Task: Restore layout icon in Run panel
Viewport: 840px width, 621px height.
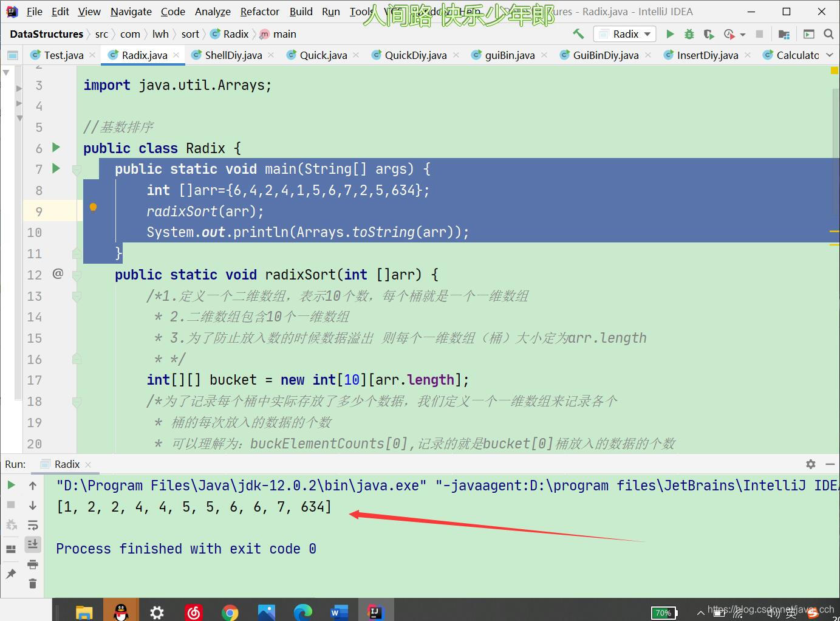Action: [x=11, y=549]
